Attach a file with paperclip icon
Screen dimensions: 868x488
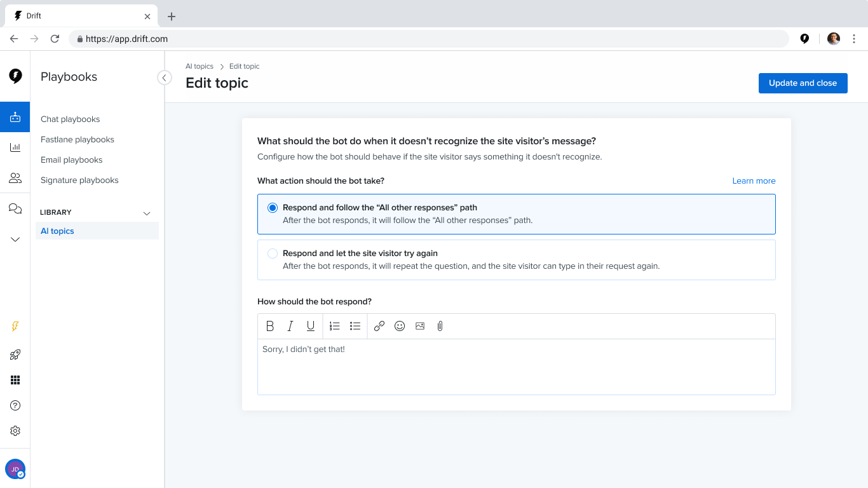pos(440,326)
